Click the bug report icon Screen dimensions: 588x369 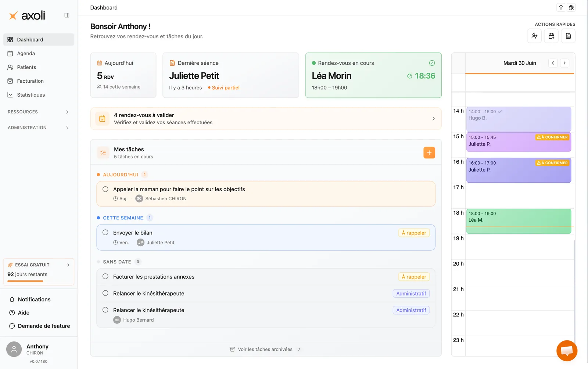(571, 7)
